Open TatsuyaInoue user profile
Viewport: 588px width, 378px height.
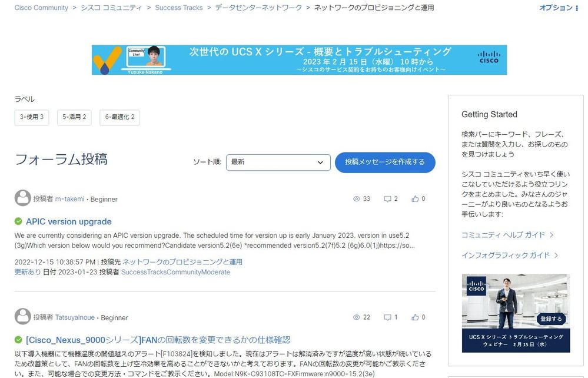coord(75,317)
